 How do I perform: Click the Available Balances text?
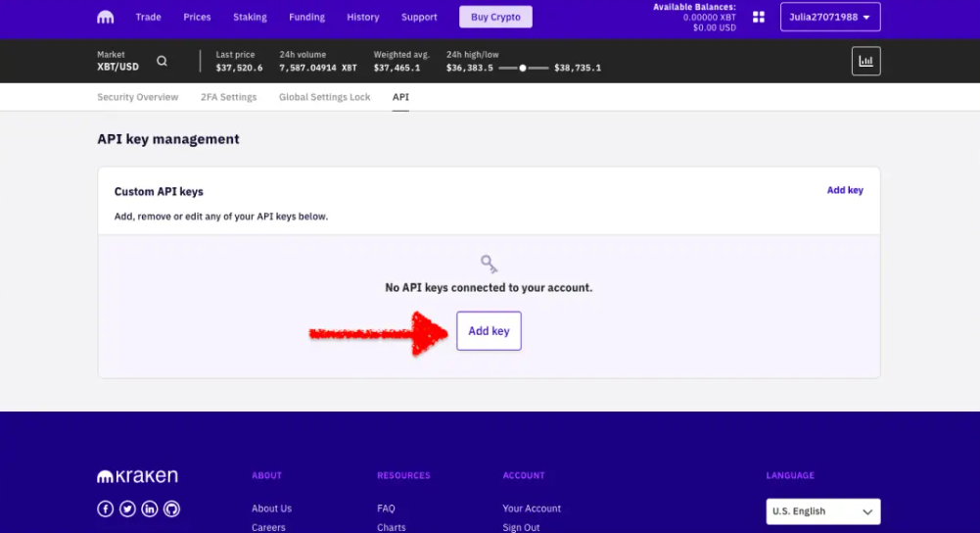pyautogui.click(x=694, y=7)
